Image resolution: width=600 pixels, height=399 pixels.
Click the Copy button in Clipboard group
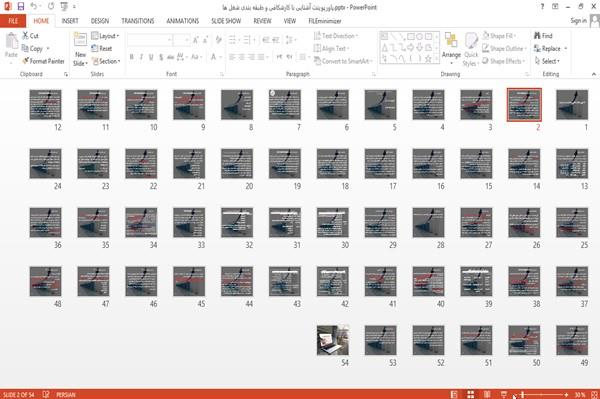pyautogui.click(x=32, y=49)
